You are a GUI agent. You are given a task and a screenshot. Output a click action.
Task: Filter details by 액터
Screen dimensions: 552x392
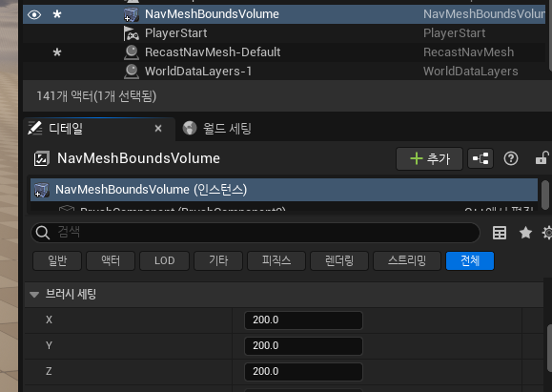[111, 261]
